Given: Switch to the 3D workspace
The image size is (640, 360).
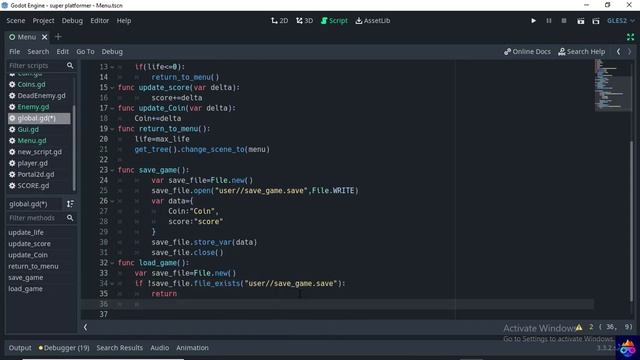Looking at the screenshot, I should click(304, 20).
